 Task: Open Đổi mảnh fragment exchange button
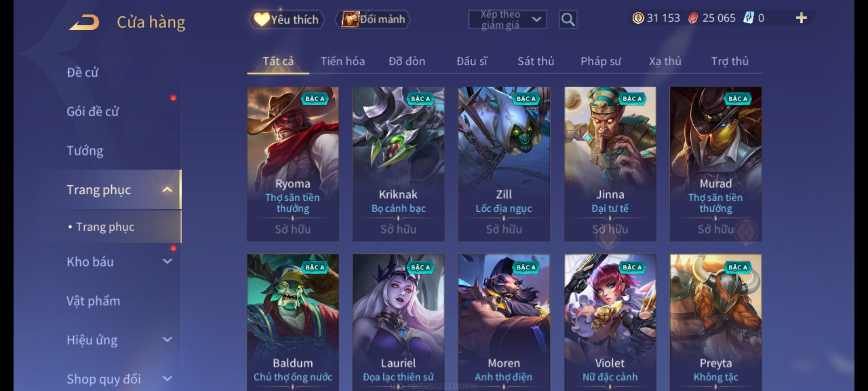point(373,20)
